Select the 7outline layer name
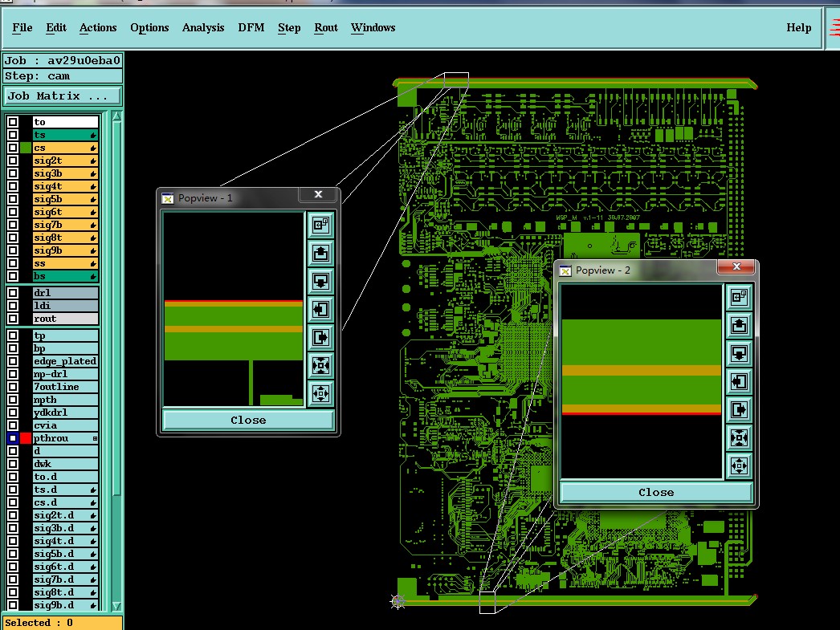 tap(65, 387)
